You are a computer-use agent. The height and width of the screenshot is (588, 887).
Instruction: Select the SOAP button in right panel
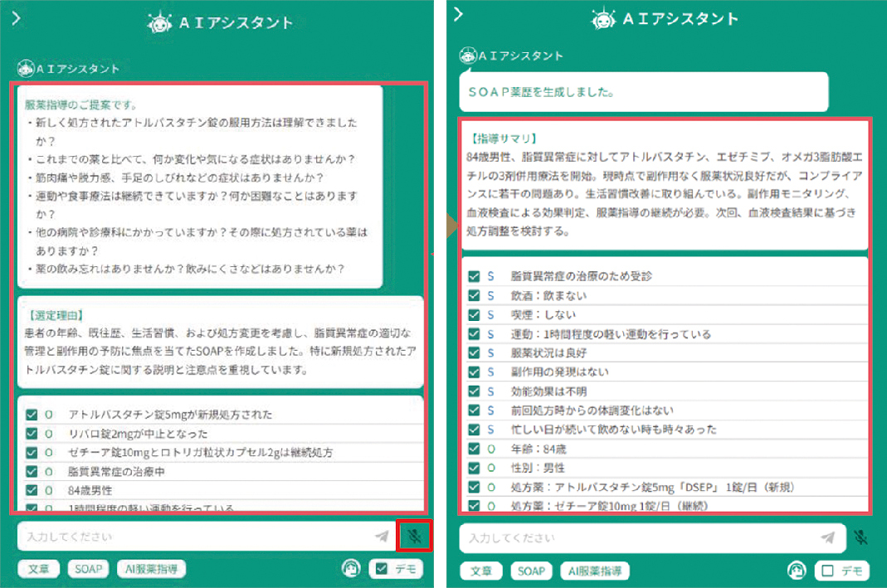coord(530,571)
